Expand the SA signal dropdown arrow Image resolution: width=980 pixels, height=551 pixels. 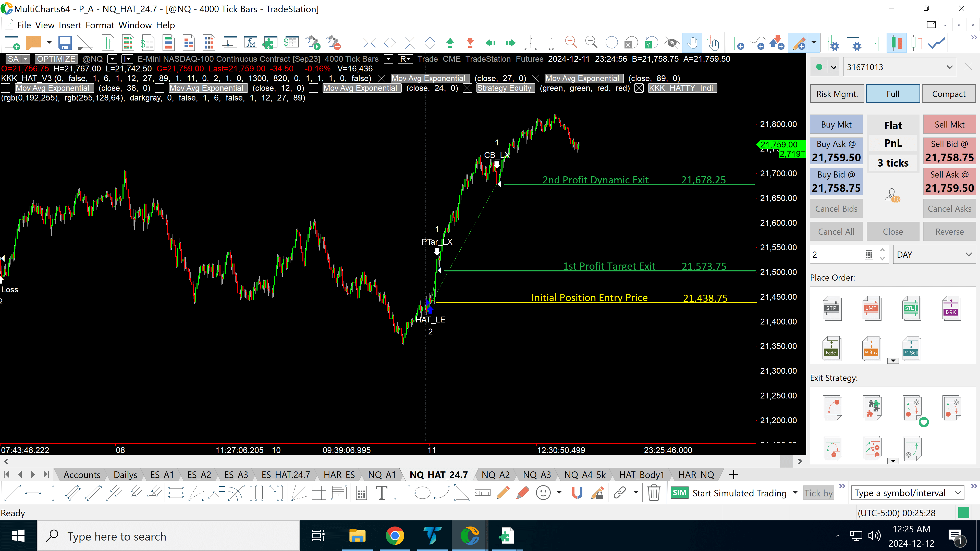(26, 59)
